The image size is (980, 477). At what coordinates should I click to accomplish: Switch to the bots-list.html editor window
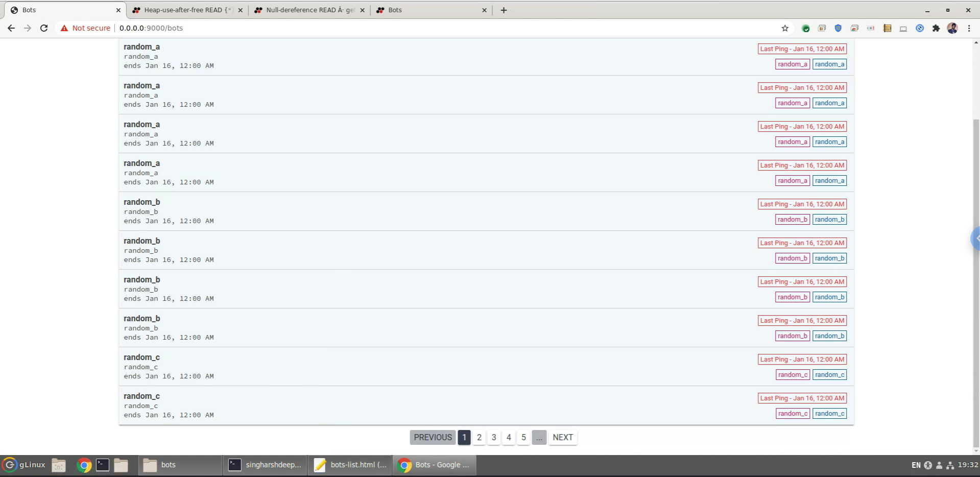(350, 465)
